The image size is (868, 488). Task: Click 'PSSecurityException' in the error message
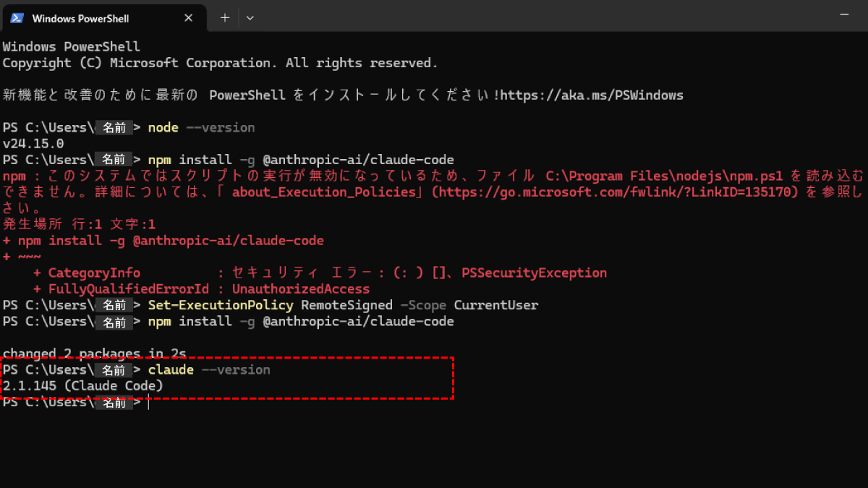click(x=534, y=273)
